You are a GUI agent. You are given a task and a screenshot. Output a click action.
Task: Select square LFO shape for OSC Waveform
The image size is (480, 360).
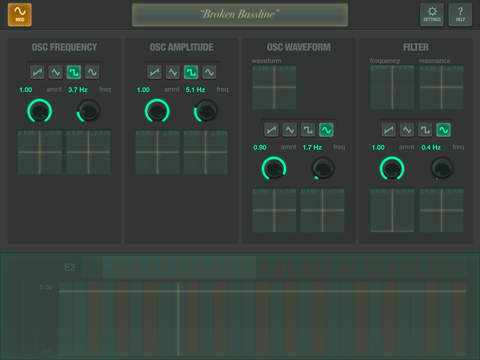tap(308, 130)
